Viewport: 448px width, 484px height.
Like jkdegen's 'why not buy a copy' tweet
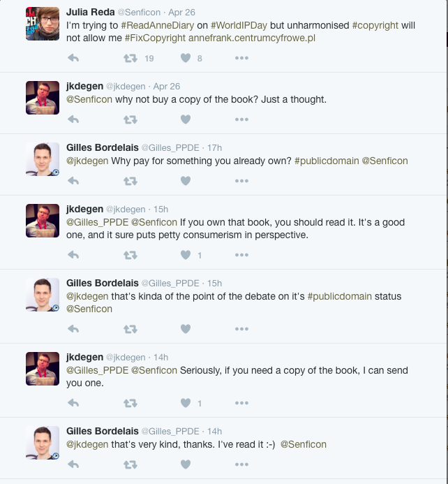186,119
